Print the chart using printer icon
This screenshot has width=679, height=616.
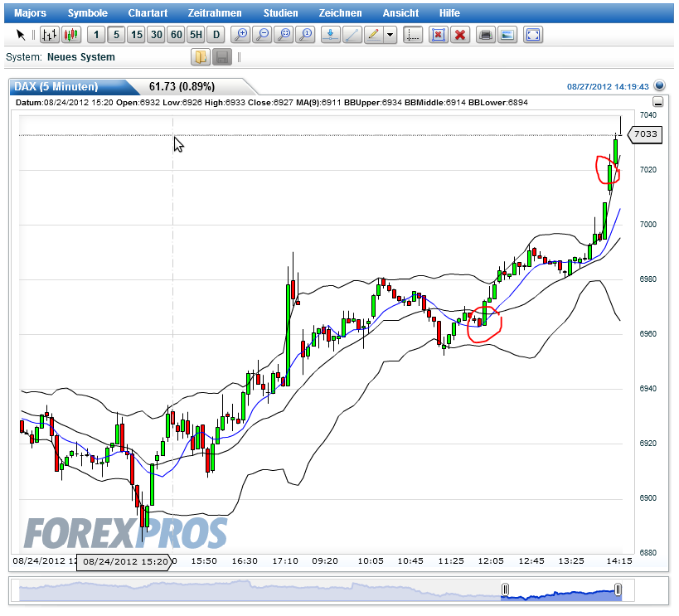[x=485, y=35]
